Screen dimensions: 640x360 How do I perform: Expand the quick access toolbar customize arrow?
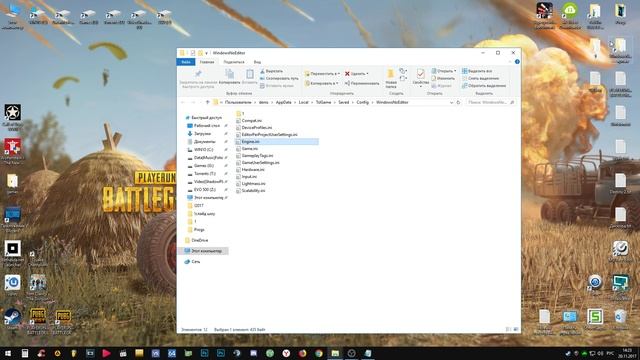coord(207,53)
